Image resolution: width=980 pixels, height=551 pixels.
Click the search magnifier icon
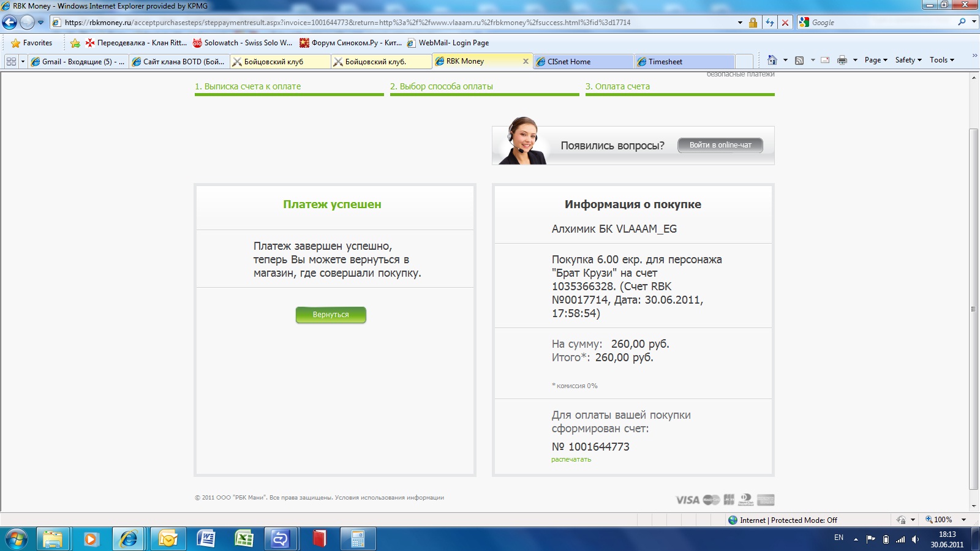click(x=962, y=22)
